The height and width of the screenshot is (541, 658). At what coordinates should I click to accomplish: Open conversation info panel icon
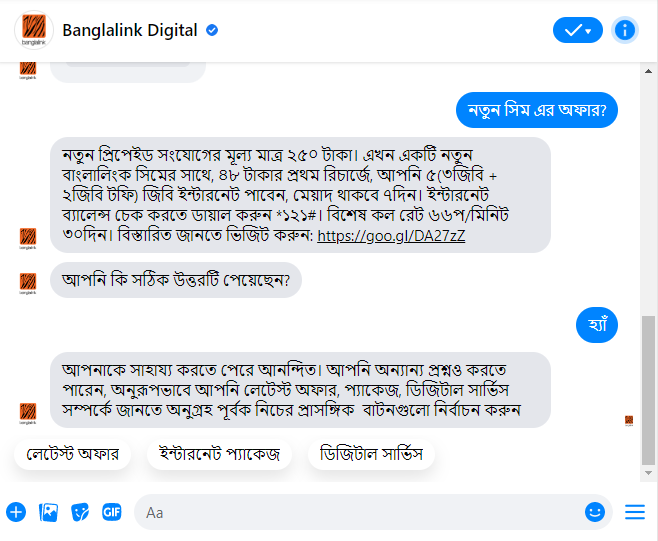(624, 30)
